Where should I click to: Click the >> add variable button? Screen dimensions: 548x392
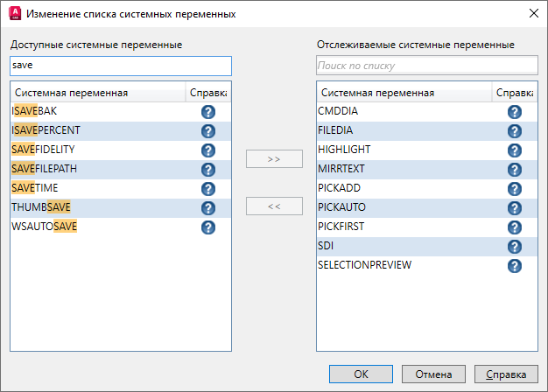pos(274,159)
